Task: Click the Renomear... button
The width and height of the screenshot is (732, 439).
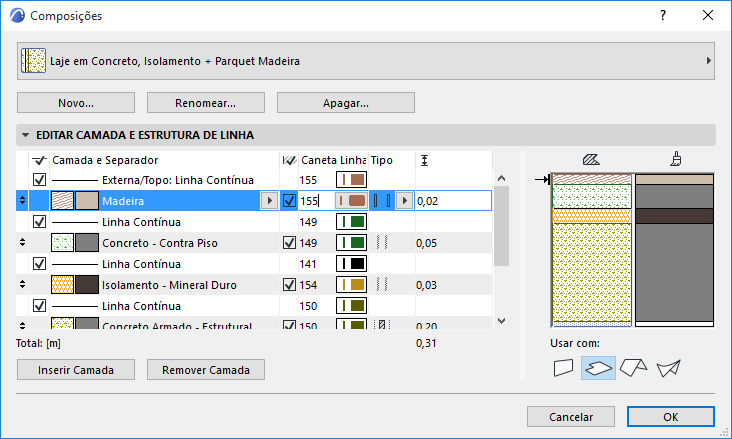Action: [205, 103]
